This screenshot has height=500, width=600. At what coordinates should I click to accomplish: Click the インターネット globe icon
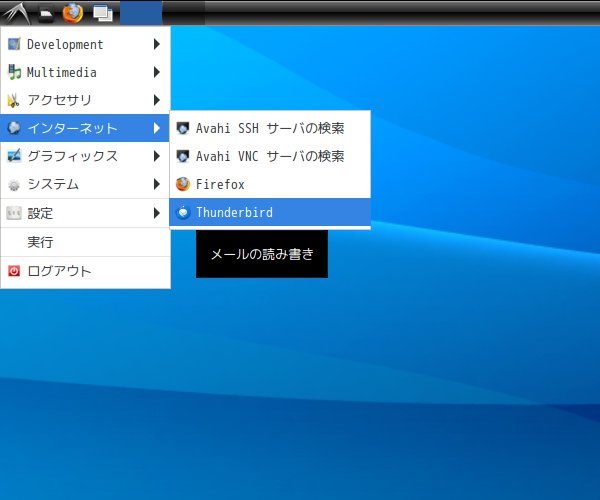click(x=14, y=128)
